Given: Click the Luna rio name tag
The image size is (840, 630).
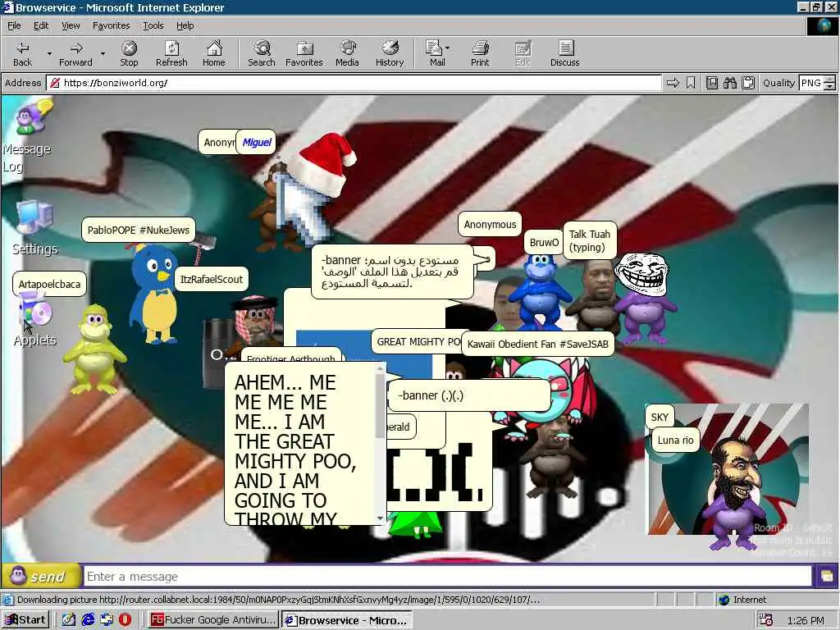Looking at the screenshot, I should click(x=675, y=441).
